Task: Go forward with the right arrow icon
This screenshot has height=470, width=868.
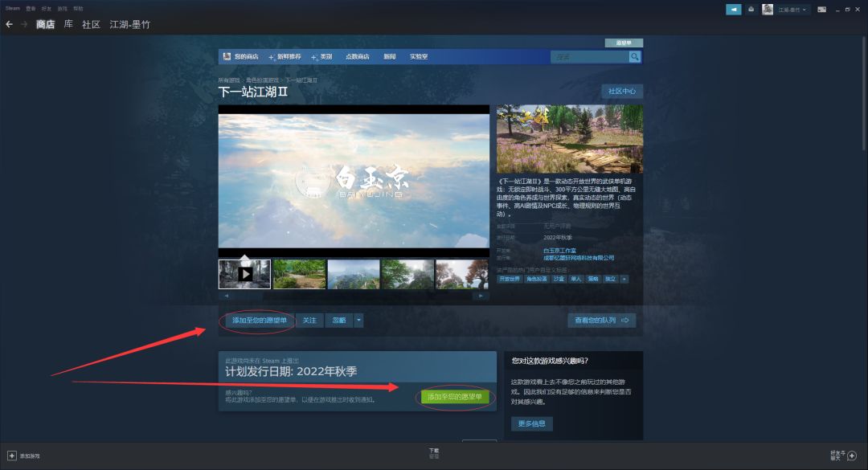Action: 24,24
